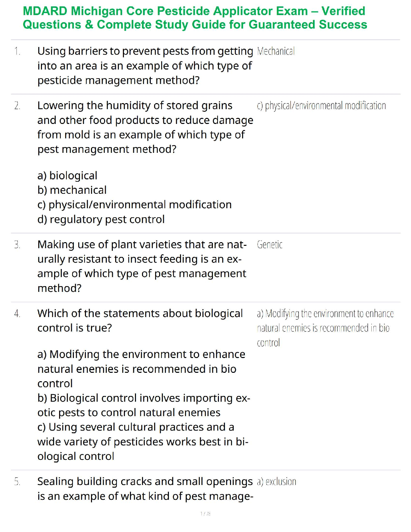This screenshot has width=411, height=532.
Task: Click question number 4 marker
Action: (x=17, y=314)
